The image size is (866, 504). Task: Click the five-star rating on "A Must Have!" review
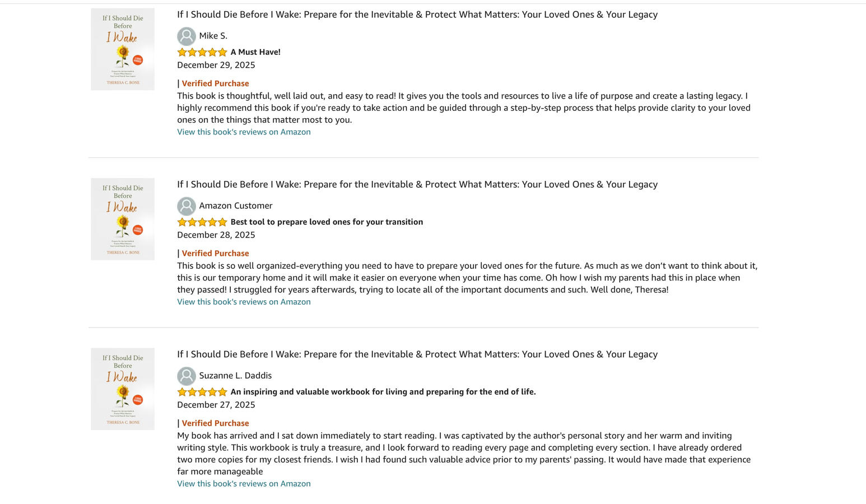click(x=202, y=52)
